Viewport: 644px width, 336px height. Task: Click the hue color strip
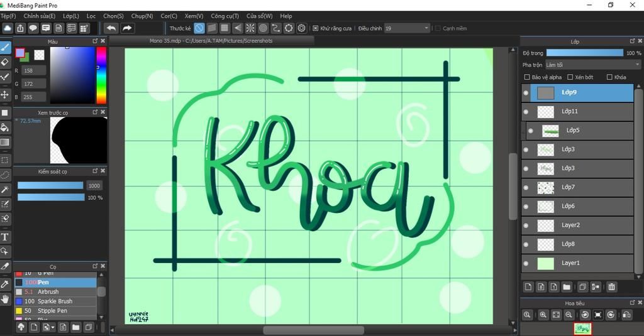coord(101,75)
